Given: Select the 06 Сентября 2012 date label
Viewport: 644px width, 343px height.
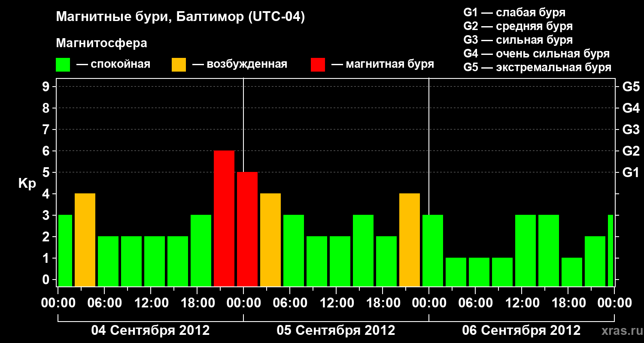Looking at the screenshot, I should tap(522, 331).
